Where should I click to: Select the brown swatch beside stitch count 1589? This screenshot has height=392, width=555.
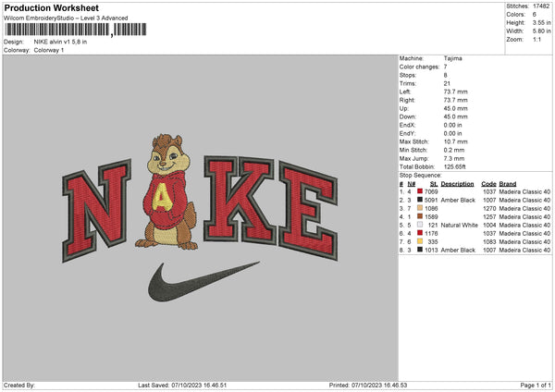pyautogui.click(x=420, y=216)
